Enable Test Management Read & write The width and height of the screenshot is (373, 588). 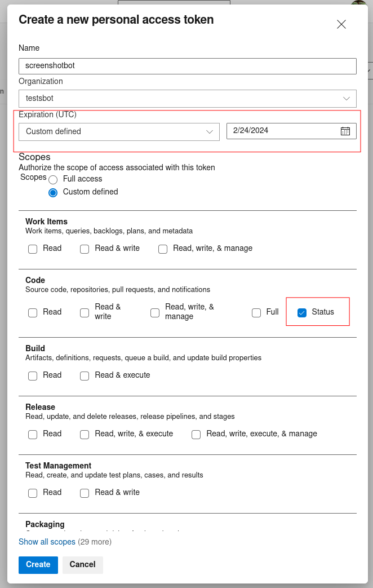85,493
